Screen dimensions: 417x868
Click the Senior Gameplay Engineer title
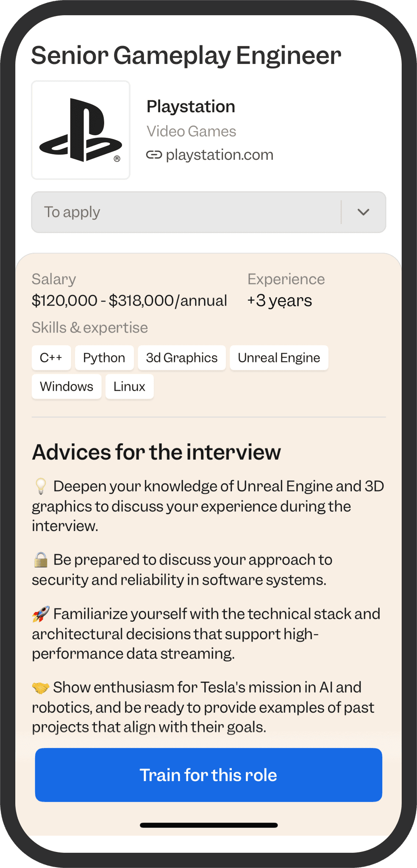tap(186, 55)
